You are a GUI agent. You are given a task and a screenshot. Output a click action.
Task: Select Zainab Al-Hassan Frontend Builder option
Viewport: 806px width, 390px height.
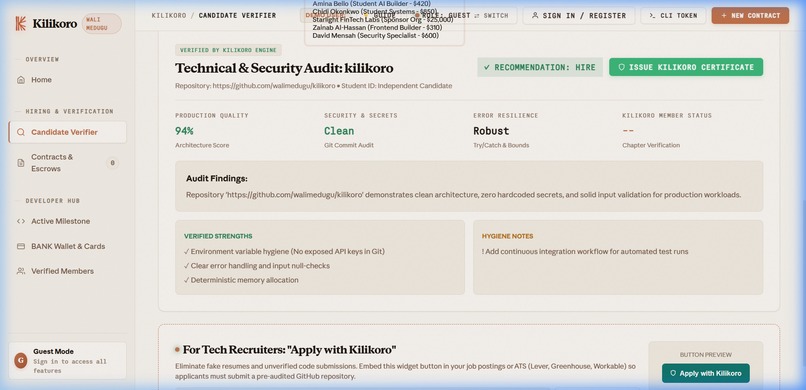377,27
